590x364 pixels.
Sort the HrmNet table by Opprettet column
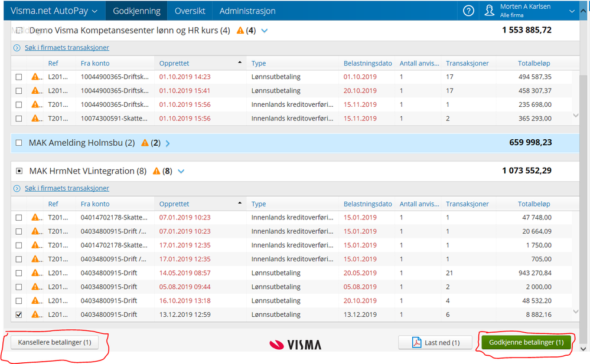[x=200, y=204]
